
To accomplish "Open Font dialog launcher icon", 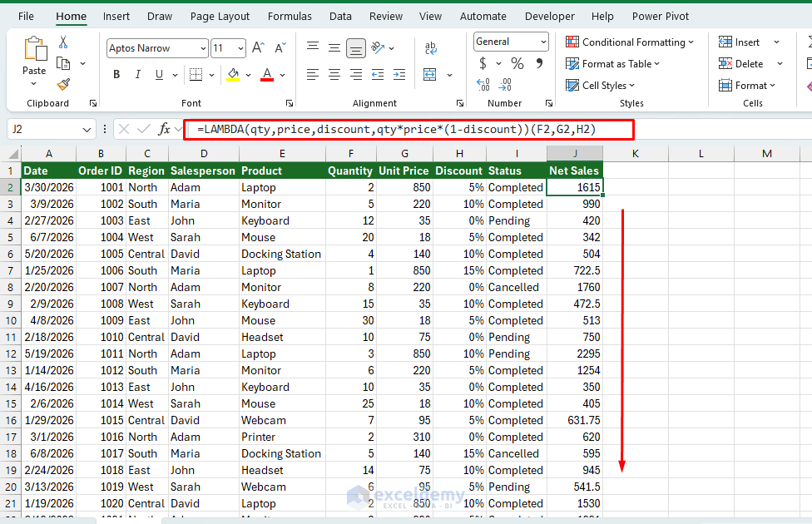I will click(290, 104).
